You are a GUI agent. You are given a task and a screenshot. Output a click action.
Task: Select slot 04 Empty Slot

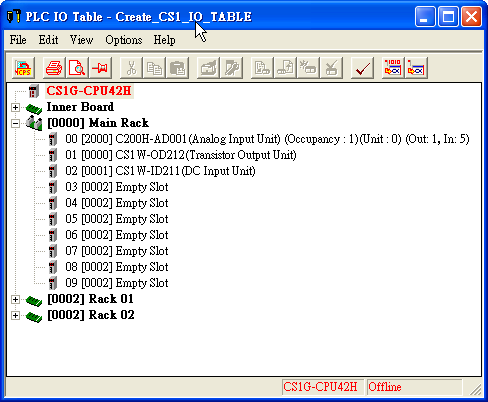click(117, 203)
